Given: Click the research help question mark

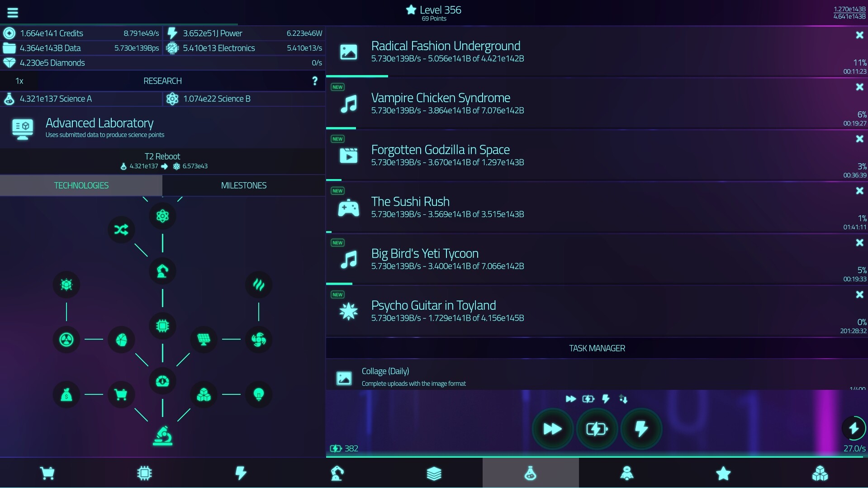Looking at the screenshot, I should 315,81.
